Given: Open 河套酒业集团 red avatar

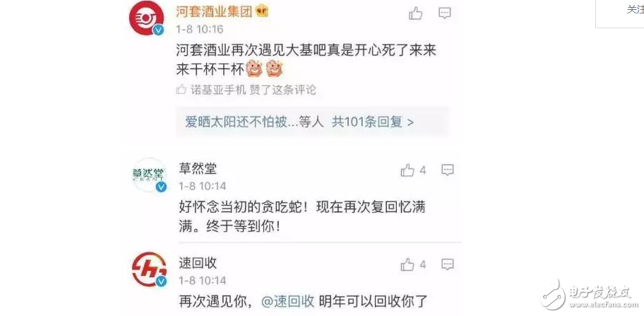Looking at the screenshot, I should pyautogui.click(x=147, y=18).
